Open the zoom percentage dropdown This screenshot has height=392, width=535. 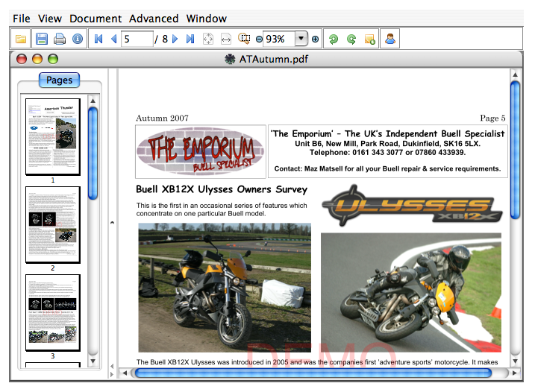point(301,39)
